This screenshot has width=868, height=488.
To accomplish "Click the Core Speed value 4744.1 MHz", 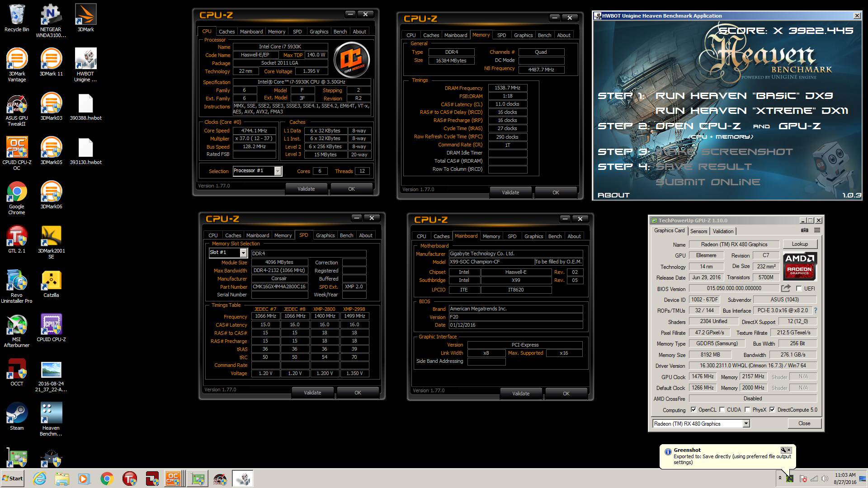I will [x=254, y=131].
